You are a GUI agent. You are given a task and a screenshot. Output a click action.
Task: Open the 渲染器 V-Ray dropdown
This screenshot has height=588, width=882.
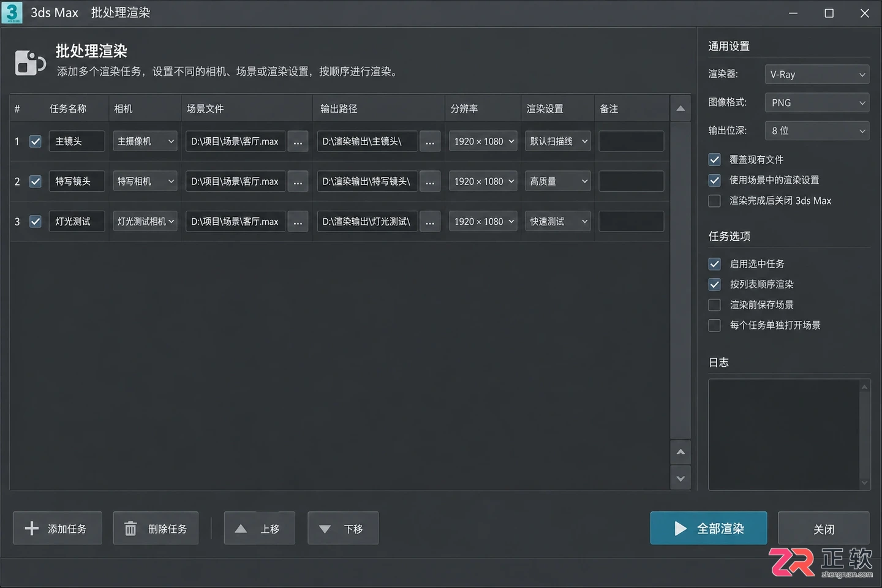[x=817, y=75]
